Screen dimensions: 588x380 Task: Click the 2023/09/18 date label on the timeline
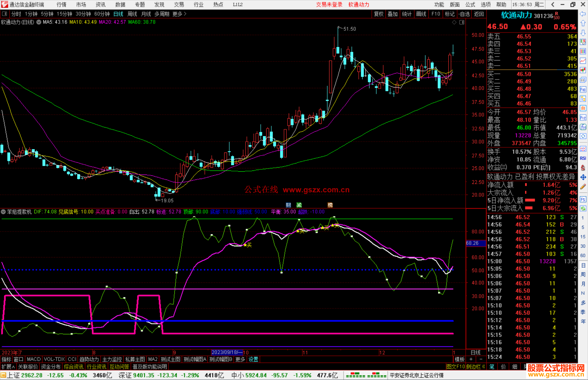coord(227,352)
